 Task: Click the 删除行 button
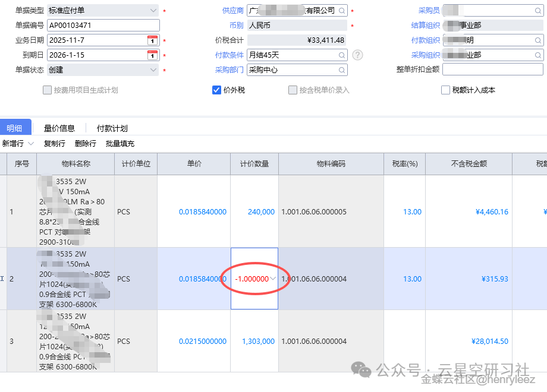tap(86, 144)
